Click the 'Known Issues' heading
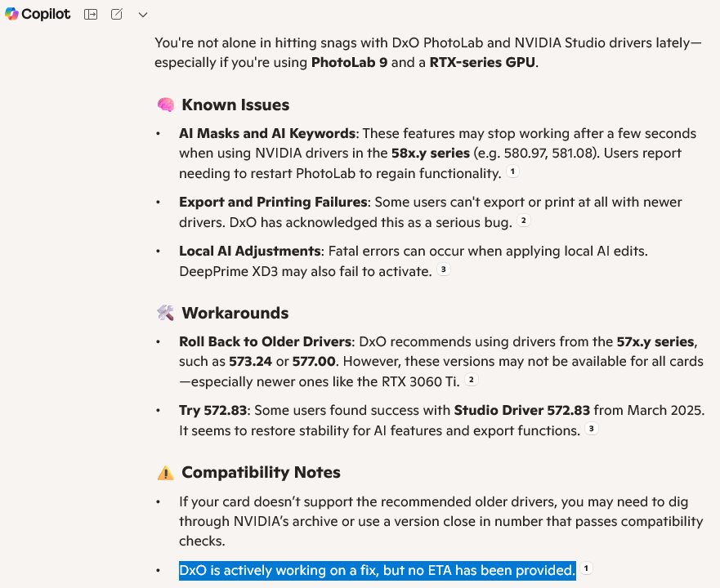Image resolution: width=720 pixels, height=588 pixels. 235,105
